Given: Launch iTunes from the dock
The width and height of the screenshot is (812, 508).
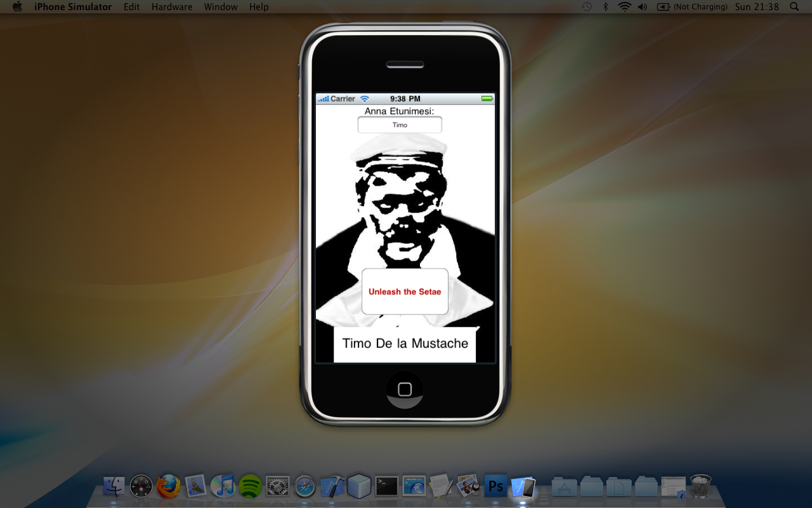Looking at the screenshot, I should coord(223,486).
